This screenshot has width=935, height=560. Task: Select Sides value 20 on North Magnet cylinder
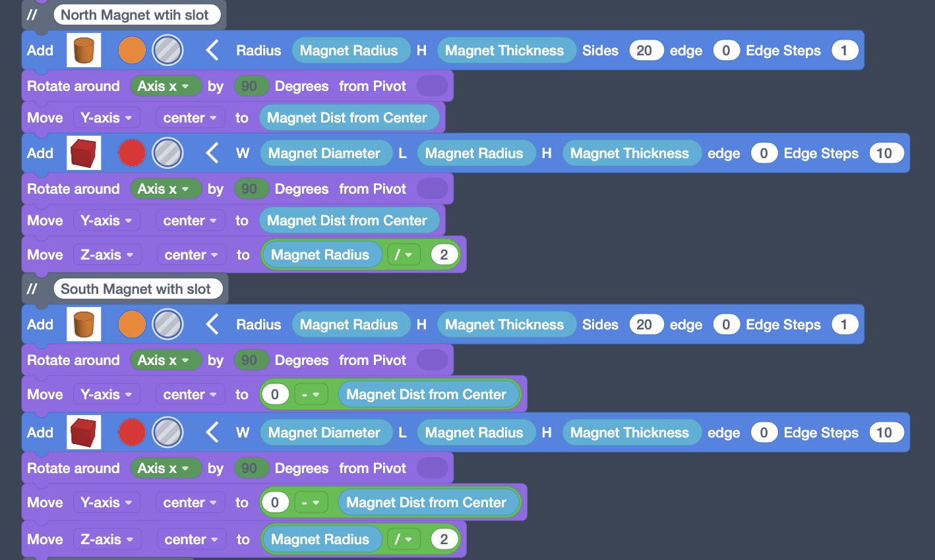(646, 50)
